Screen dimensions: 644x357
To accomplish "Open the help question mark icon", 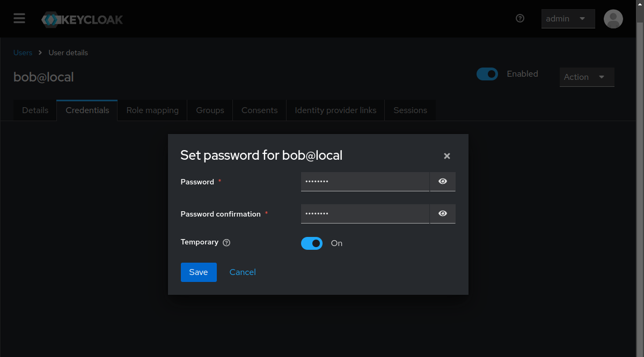I will click(x=519, y=18).
